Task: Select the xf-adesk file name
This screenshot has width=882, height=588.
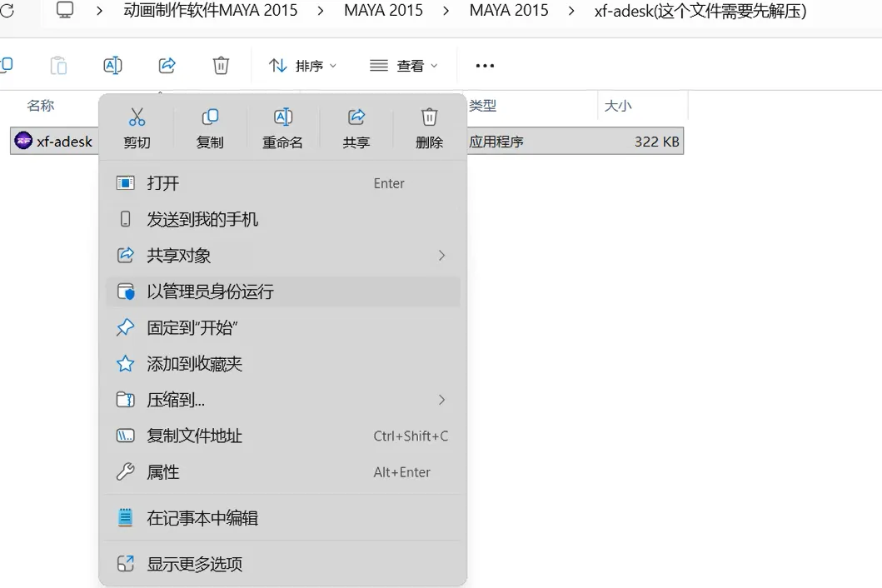Action: coord(64,142)
